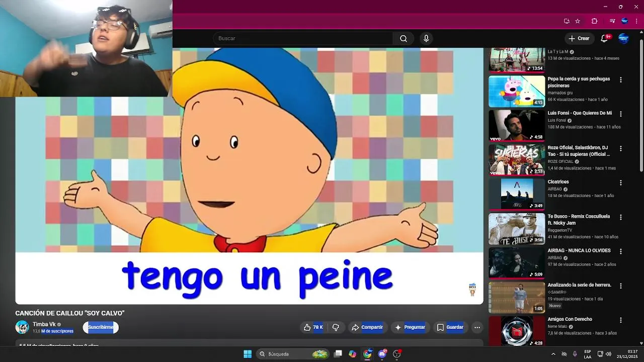Image resolution: width=644 pixels, height=362 pixels.
Task: Open OBS Studio from the taskbar
Action: point(397,354)
